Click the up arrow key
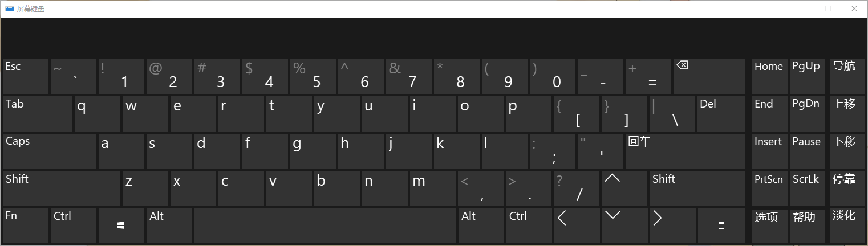Screen dimensions: 868x246 (x=625, y=188)
